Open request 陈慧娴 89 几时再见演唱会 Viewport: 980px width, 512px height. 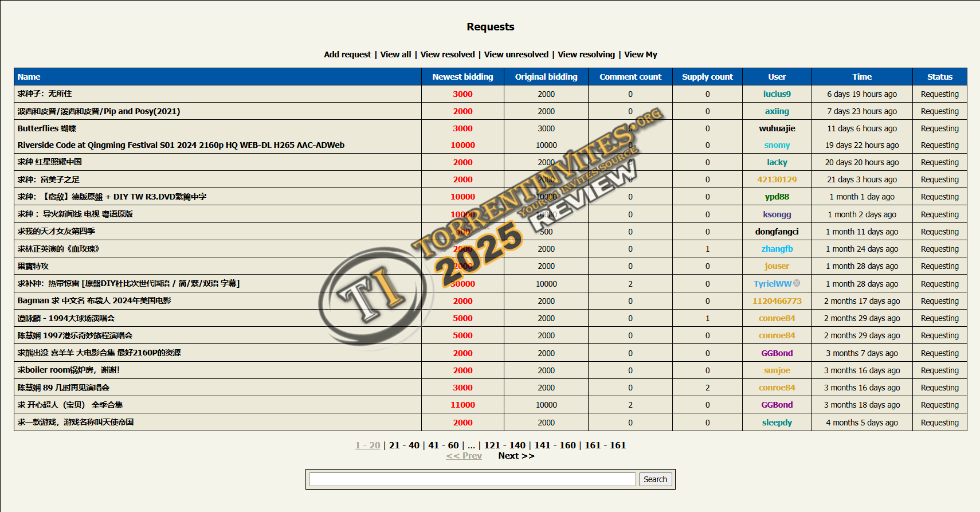(x=63, y=388)
